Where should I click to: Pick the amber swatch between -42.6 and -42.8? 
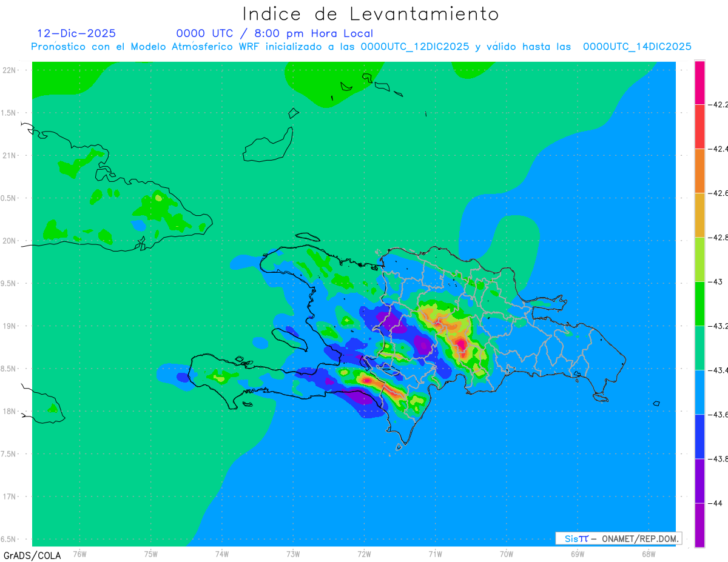click(699, 215)
